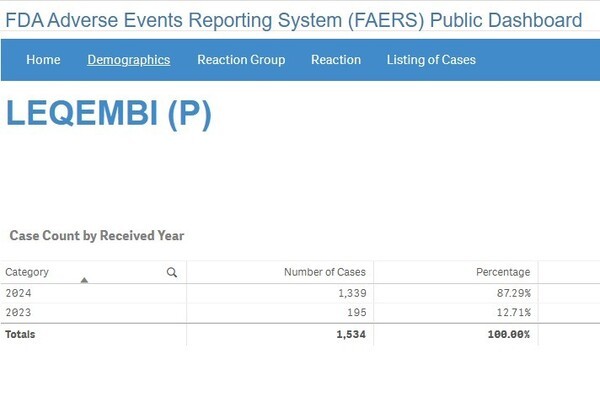Go to the Reaction tab
600x397 pixels.
(x=336, y=60)
